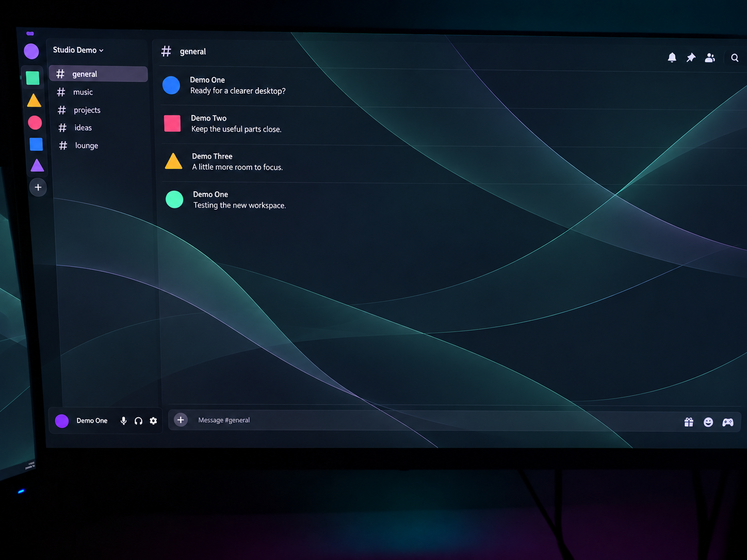Select message 'Keep the useful parts close.'
This screenshot has height=560, width=747.
(x=236, y=129)
